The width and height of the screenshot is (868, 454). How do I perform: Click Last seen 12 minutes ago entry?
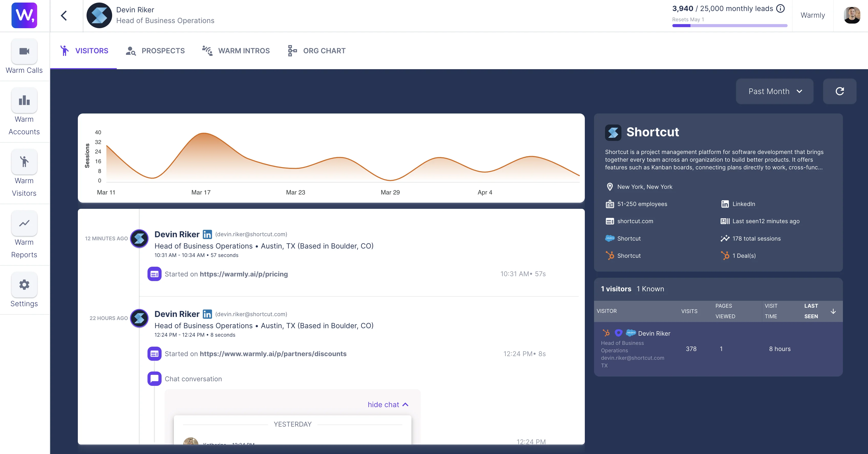point(760,221)
